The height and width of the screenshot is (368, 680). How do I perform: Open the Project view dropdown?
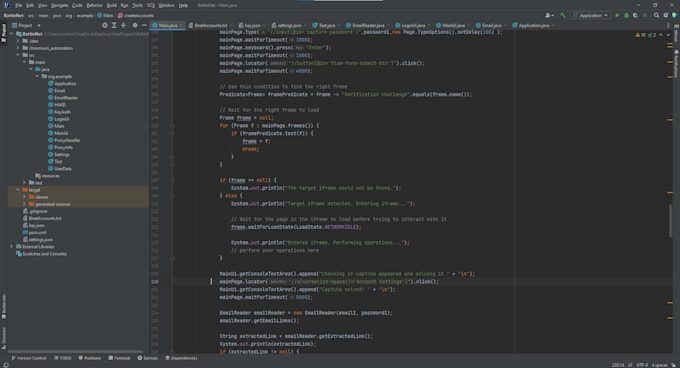coord(26,26)
